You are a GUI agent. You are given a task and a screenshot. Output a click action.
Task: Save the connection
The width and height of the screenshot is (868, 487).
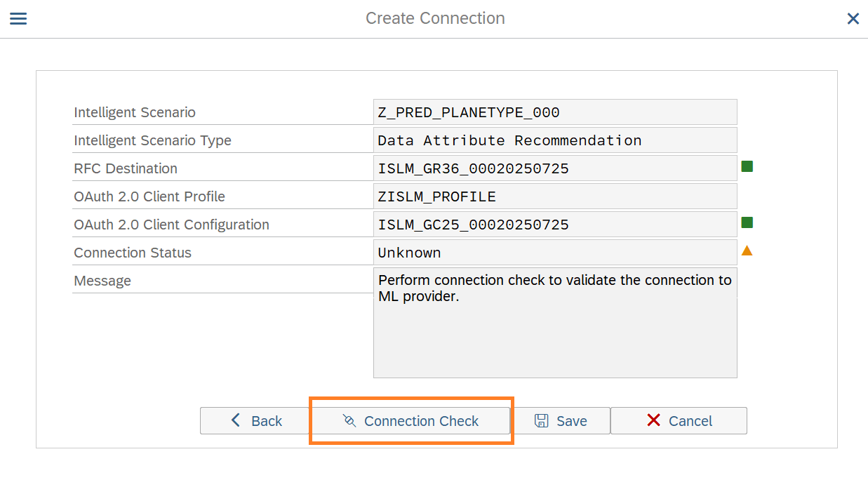[561, 421]
